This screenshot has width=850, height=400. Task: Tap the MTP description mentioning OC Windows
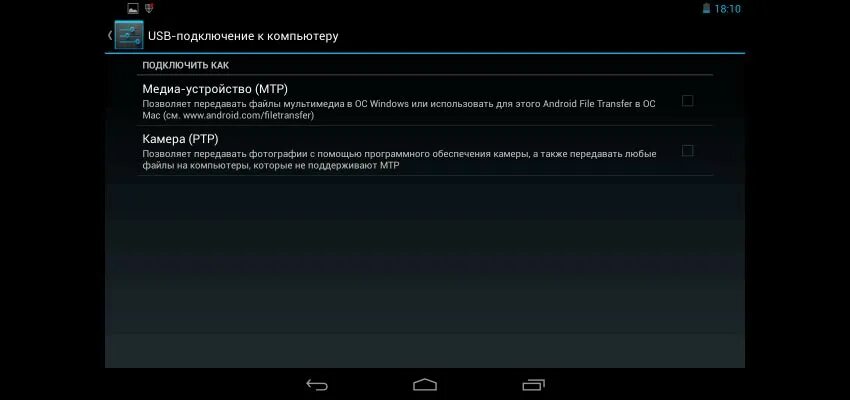pos(400,109)
